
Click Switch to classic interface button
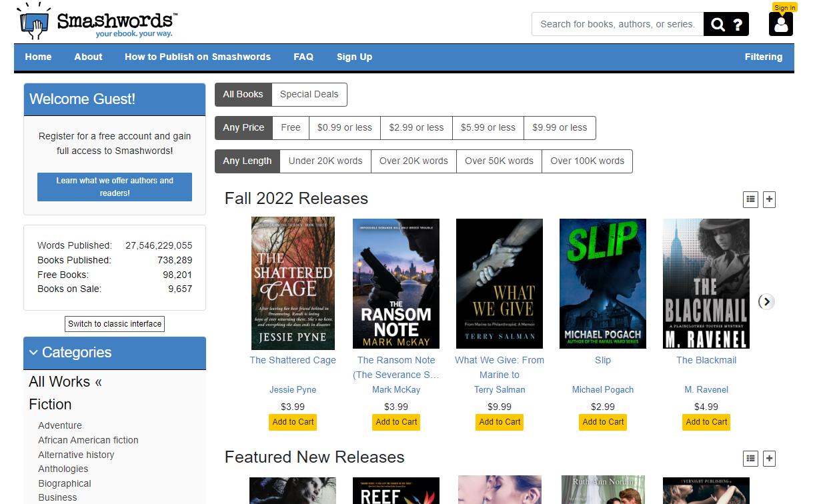(115, 324)
